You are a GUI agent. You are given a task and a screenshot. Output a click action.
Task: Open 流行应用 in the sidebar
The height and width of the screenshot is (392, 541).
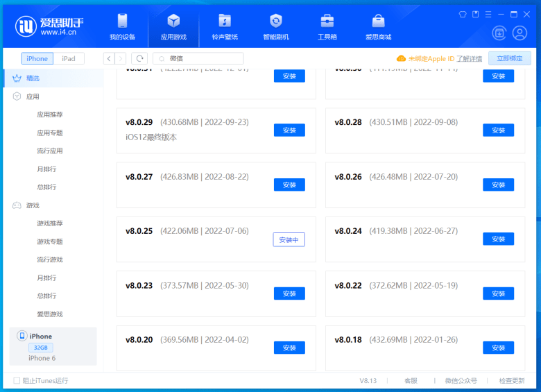[50, 151]
